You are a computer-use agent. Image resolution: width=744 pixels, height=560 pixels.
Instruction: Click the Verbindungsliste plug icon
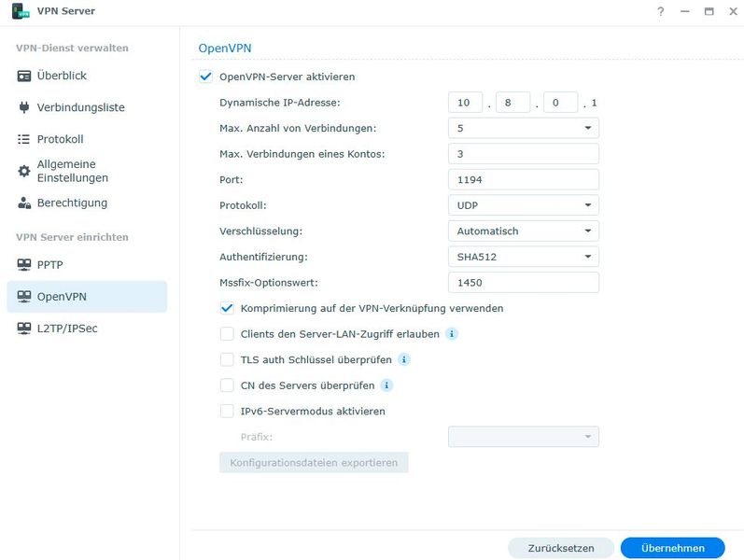click(x=24, y=107)
